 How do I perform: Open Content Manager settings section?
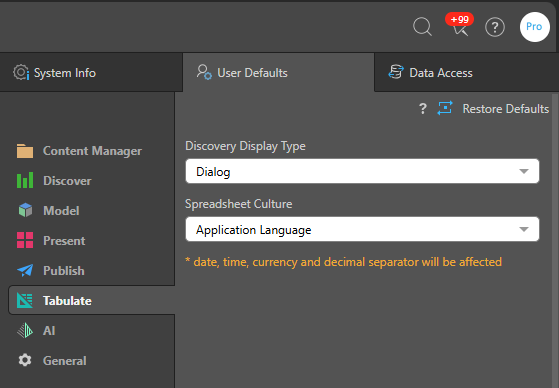click(80, 151)
